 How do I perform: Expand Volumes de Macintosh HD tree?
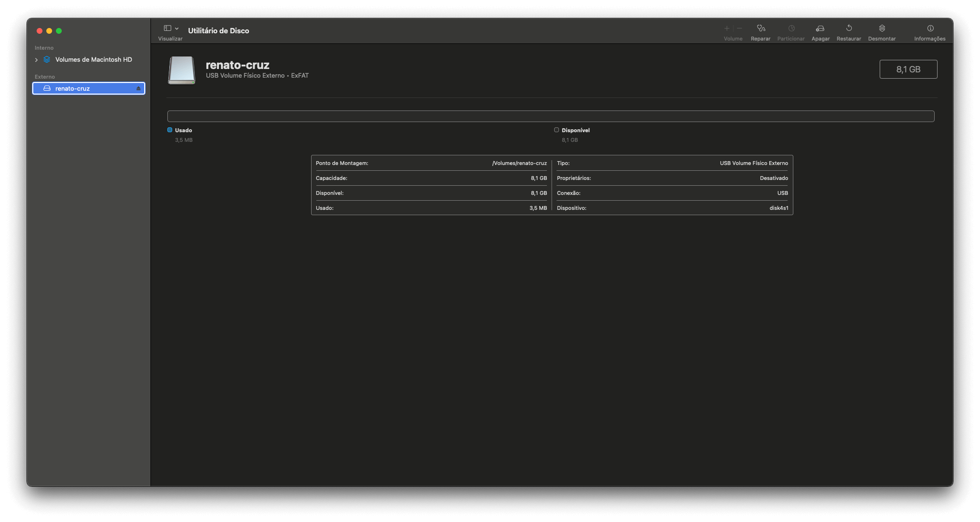pyautogui.click(x=36, y=60)
